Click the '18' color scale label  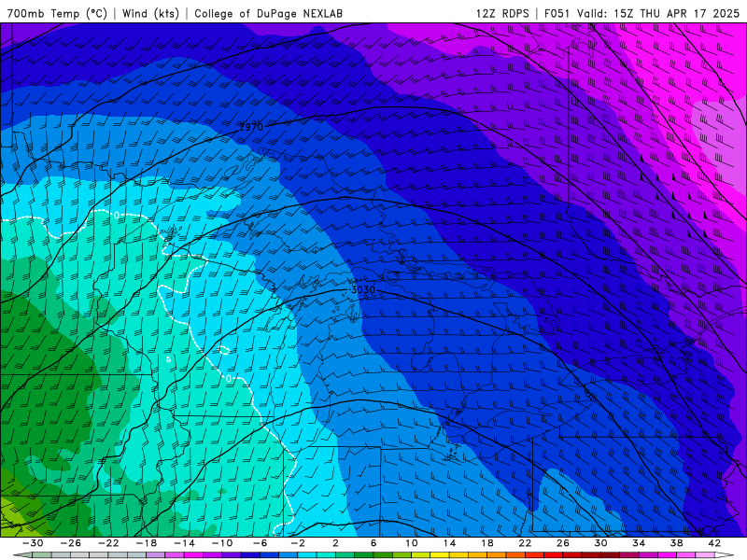pyautogui.click(x=487, y=543)
